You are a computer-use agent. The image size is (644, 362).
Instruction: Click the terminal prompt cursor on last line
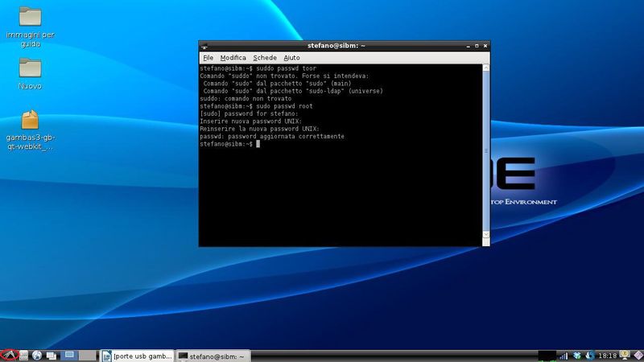(x=258, y=144)
